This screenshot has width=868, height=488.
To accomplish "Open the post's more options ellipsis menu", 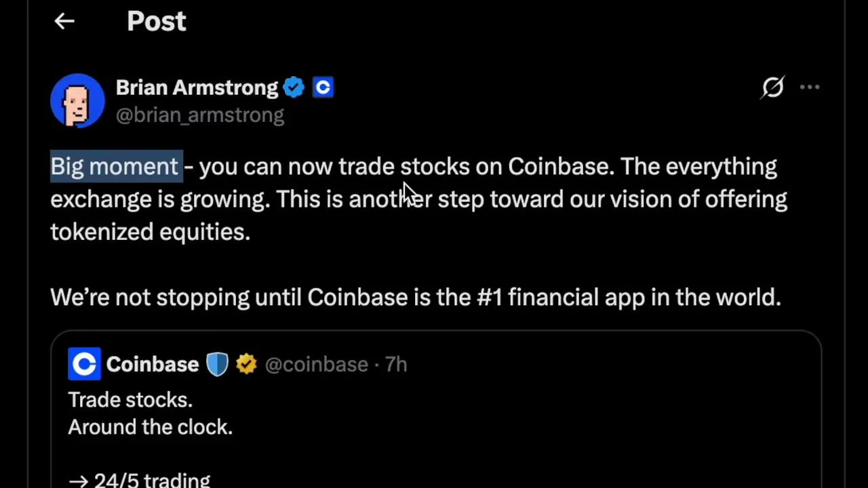I will pos(810,87).
